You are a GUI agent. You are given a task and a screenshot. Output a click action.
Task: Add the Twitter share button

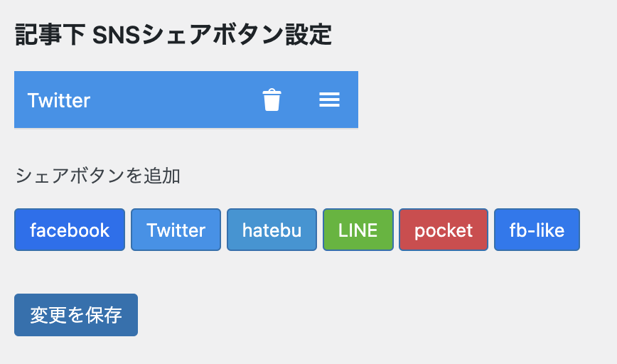click(176, 230)
